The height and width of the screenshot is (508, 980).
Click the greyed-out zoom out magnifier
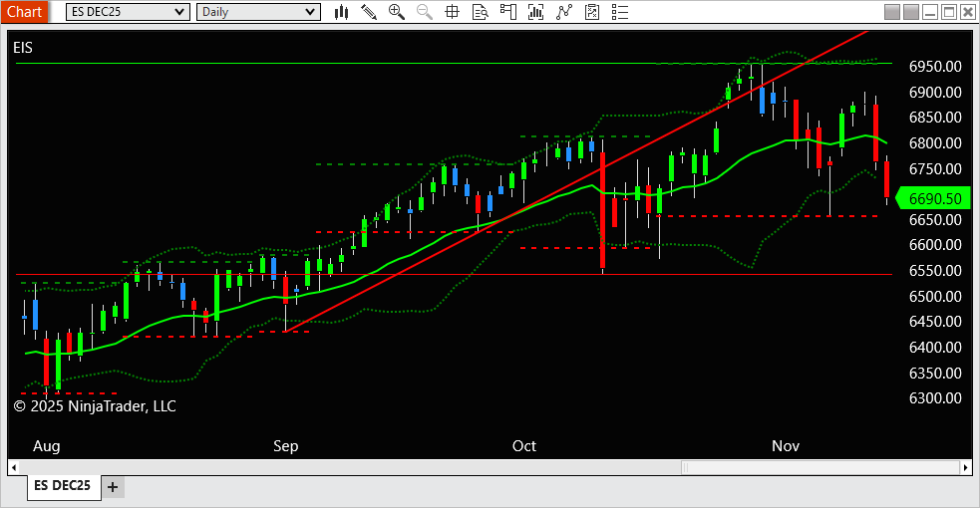tap(425, 12)
